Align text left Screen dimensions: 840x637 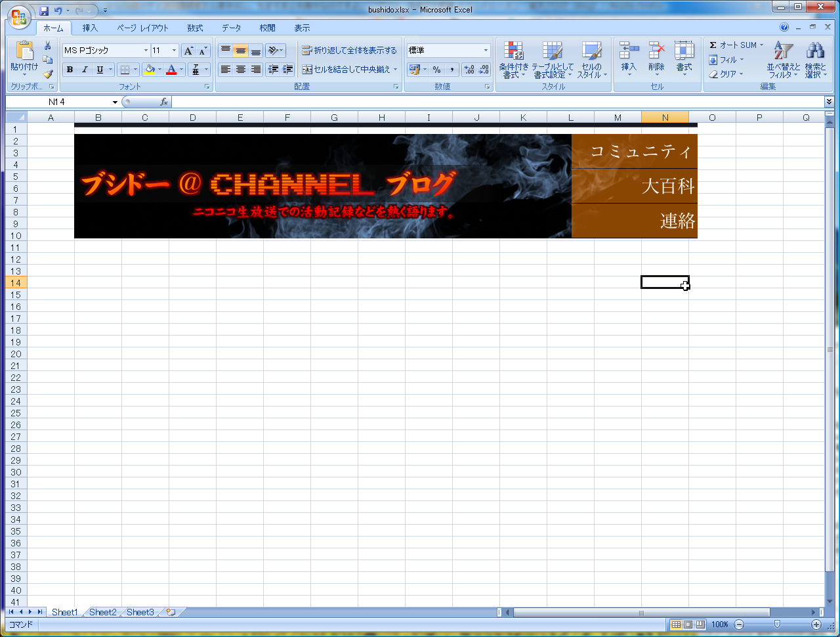[x=225, y=70]
